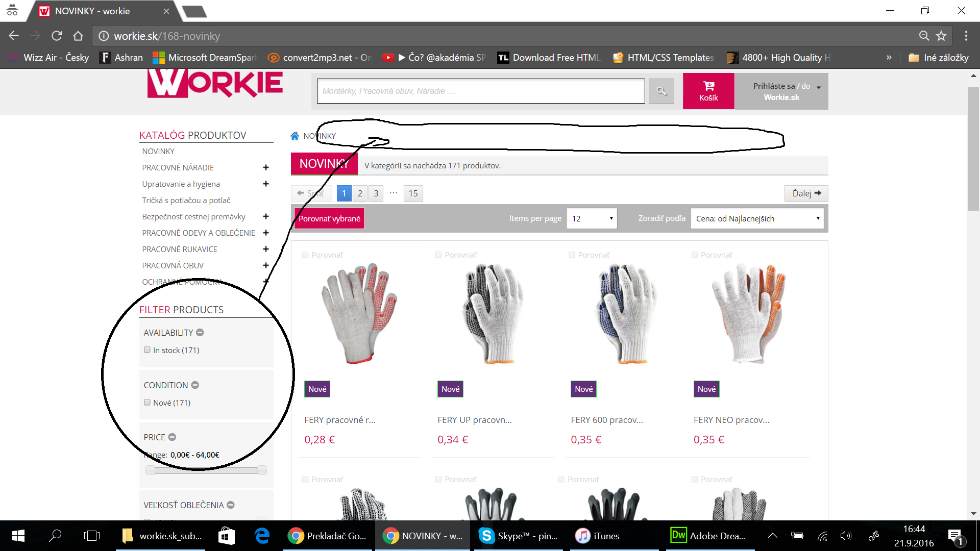Go to page 2 of results
Viewport: 980px width, 551px height.
point(360,193)
